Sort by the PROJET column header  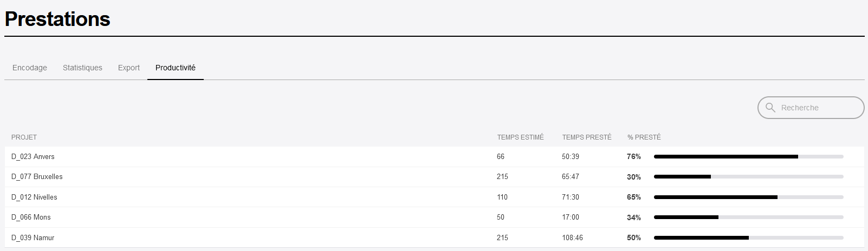coord(24,137)
